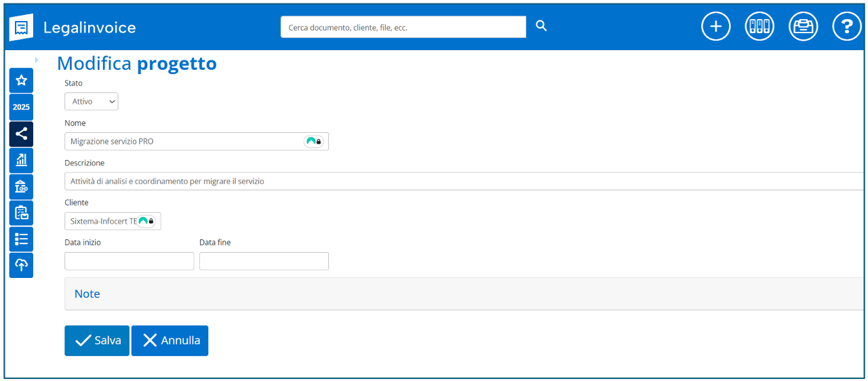
Task: Click the inbox tray icon in header
Action: pos(803,27)
